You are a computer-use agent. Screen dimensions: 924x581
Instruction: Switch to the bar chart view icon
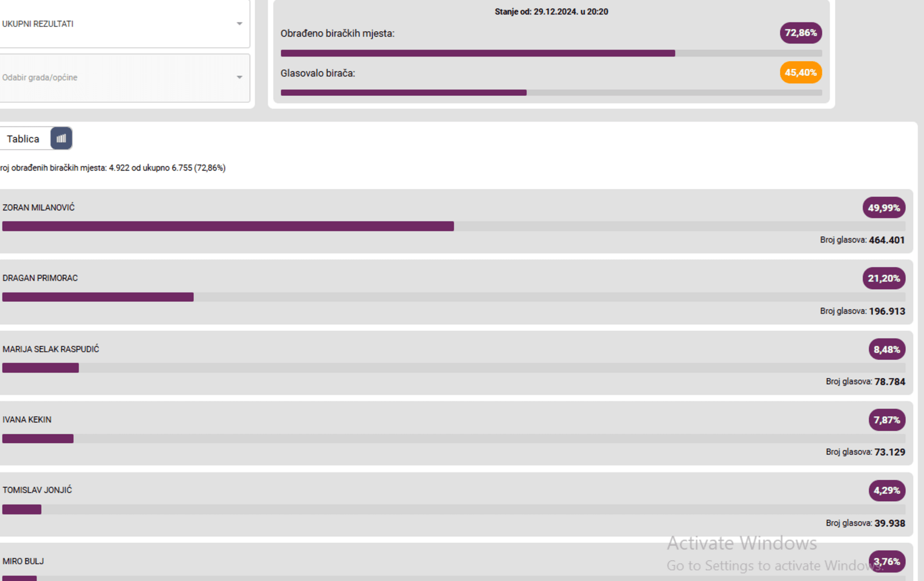(x=61, y=139)
